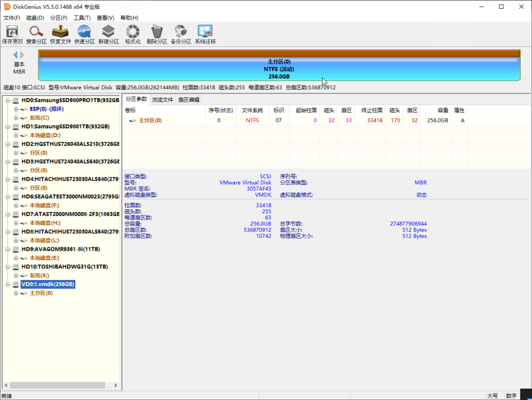The height and width of the screenshot is (400, 532).
Task: Go to previous disk with left arrow
Action: tap(16, 55)
